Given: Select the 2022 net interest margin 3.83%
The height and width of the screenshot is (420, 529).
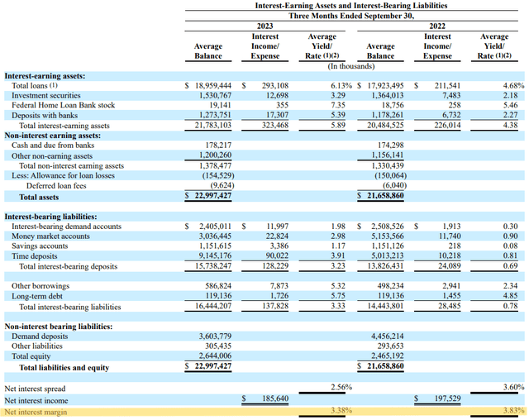Looking at the screenshot, I should tap(513, 411).
